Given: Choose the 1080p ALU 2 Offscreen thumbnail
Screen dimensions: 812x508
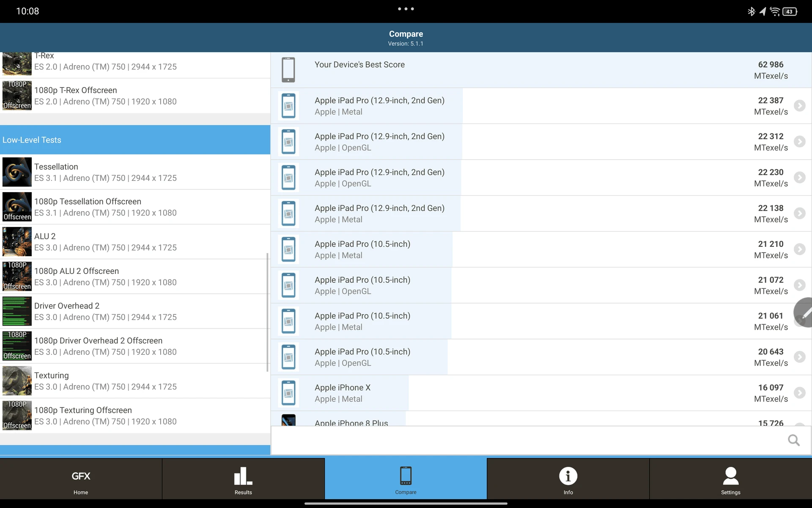Looking at the screenshot, I should point(17,276).
